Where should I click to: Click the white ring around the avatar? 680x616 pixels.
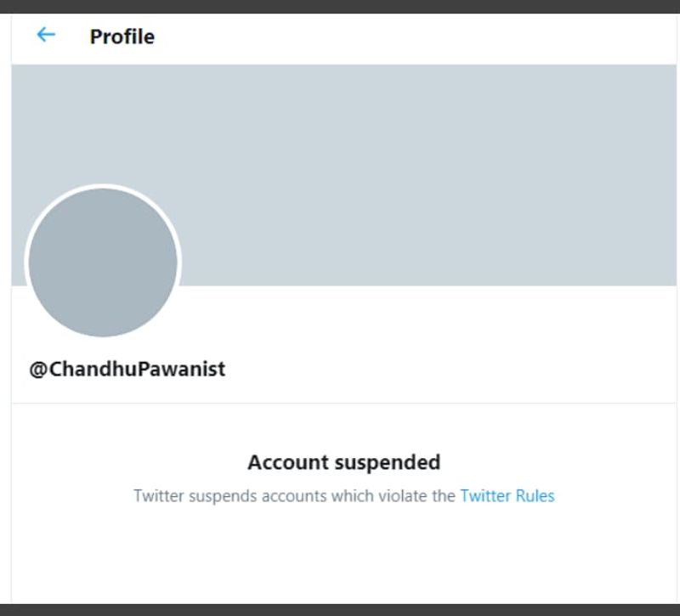click(x=103, y=187)
